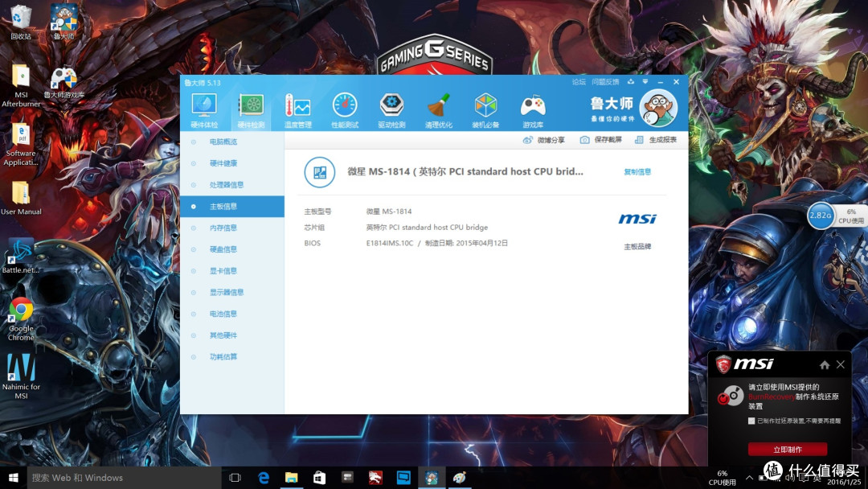This screenshot has width=868, height=489.
Task: Open the MSI Afterburner desktop icon
Action: coord(21,85)
